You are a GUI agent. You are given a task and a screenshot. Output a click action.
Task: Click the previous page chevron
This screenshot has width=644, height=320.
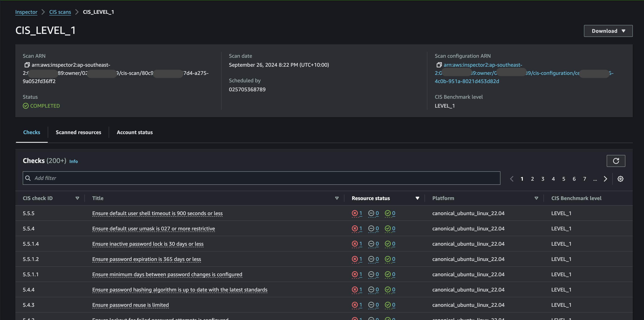tap(511, 179)
